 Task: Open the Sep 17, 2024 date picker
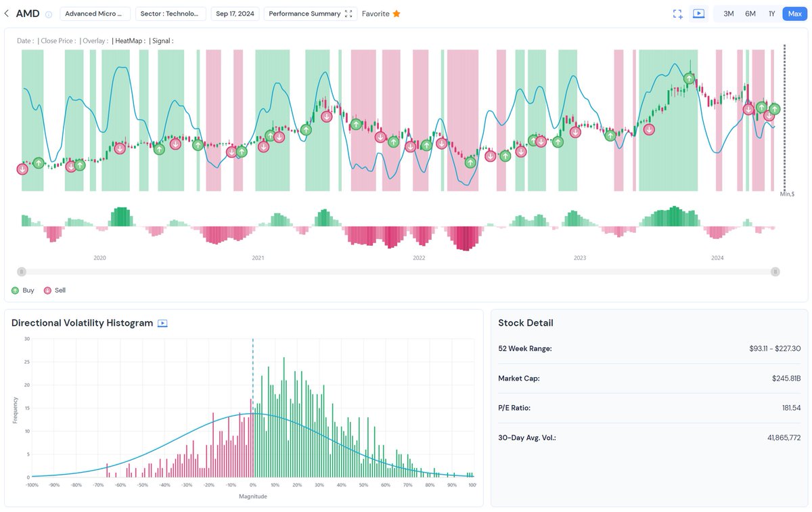click(x=235, y=13)
